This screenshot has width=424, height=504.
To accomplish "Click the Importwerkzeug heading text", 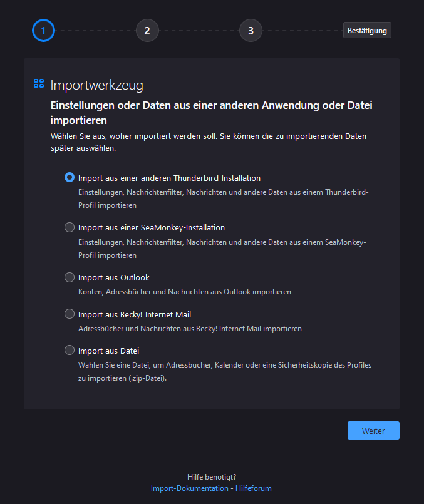I will 97,85.
